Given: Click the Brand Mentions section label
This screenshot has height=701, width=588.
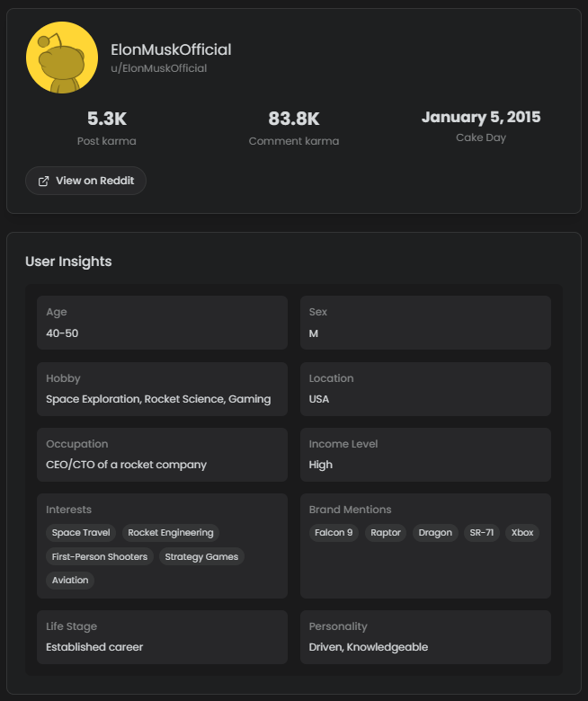Looking at the screenshot, I should (350, 510).
